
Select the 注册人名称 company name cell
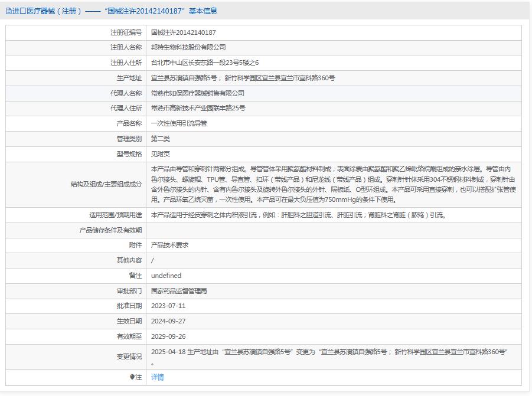195,48
